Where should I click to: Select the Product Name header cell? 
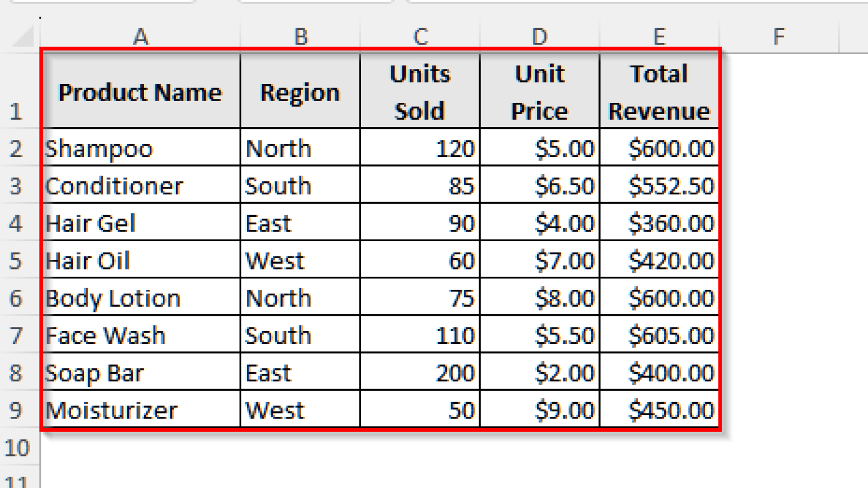click(140, 92)
